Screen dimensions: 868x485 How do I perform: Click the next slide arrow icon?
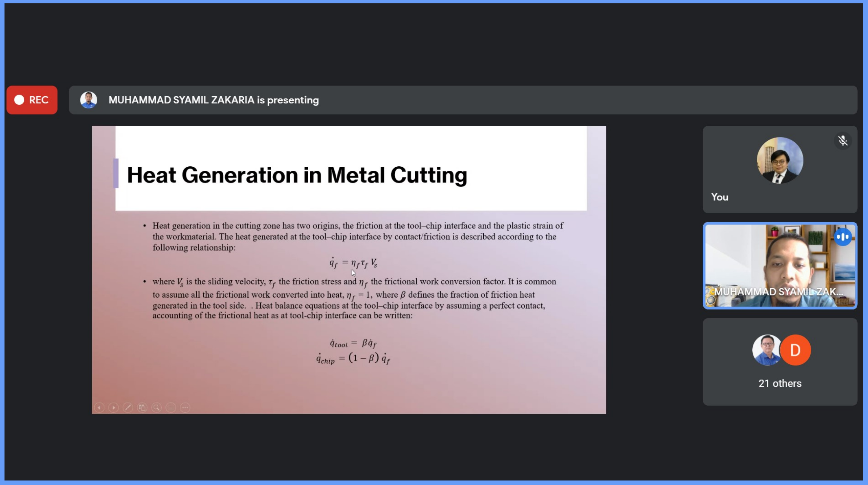[x=114, y=408]
